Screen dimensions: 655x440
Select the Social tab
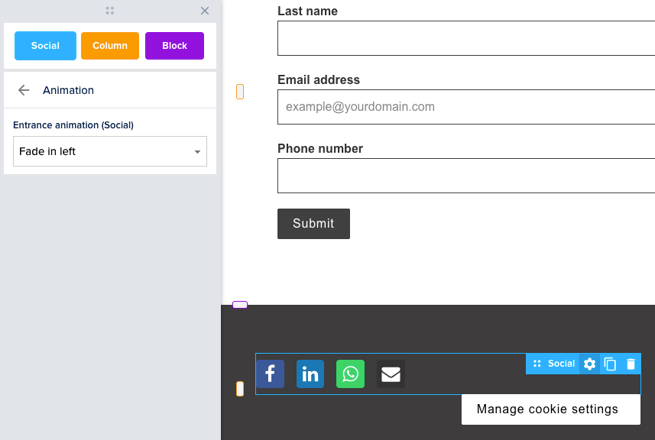pos(45,46)
